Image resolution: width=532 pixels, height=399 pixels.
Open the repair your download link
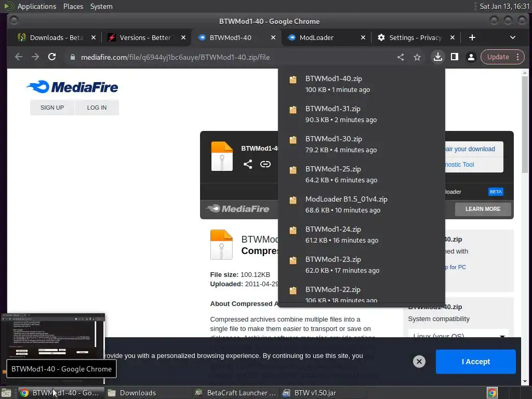(470, 149)
